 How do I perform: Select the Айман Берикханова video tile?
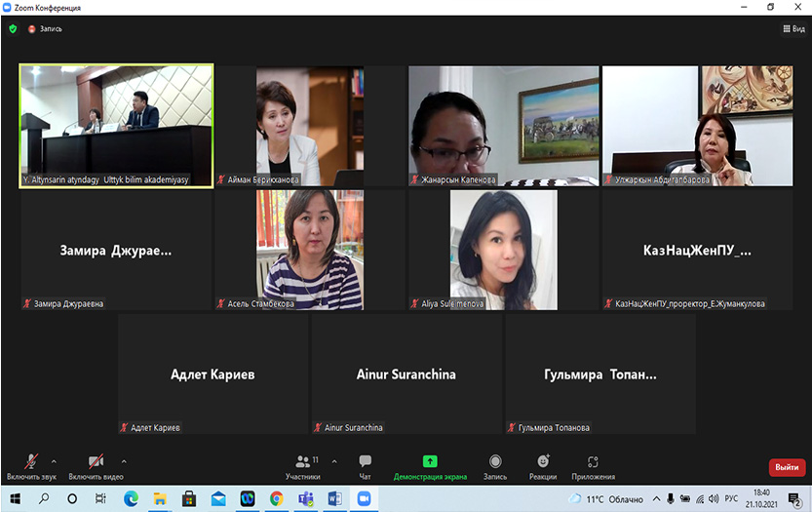pos(309,126)
